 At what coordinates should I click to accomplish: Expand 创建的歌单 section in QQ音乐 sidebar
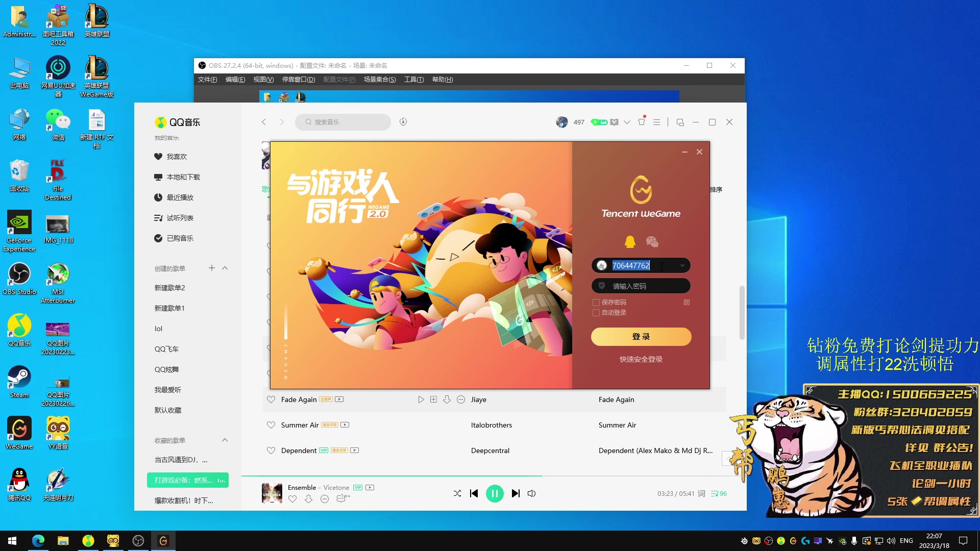[225, 268]
